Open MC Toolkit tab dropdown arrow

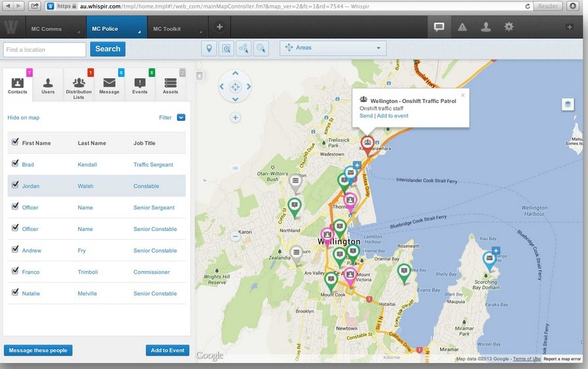point(201,32)
